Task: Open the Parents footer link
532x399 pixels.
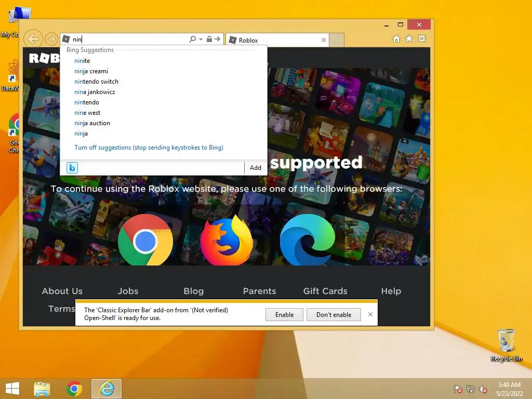Action: [x=260, y=291]
